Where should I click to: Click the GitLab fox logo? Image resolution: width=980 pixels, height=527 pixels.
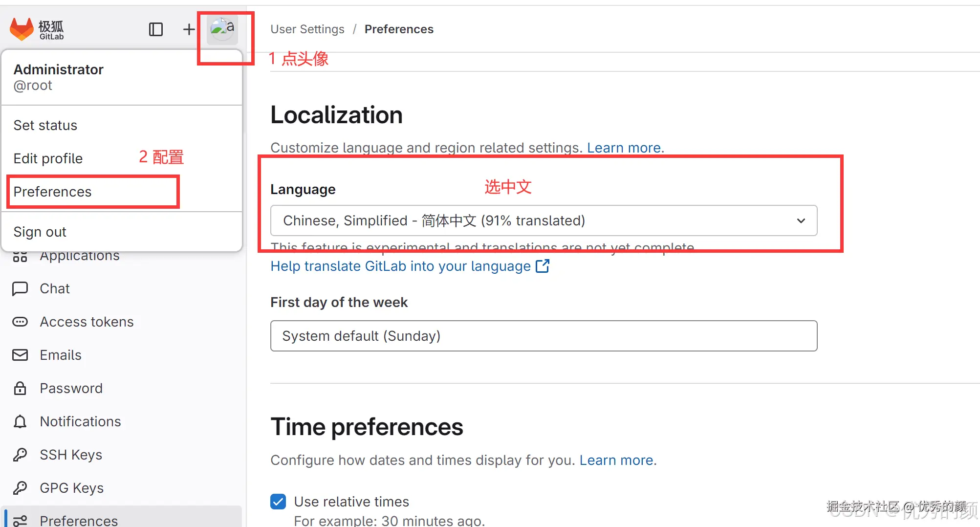(22, 29)
